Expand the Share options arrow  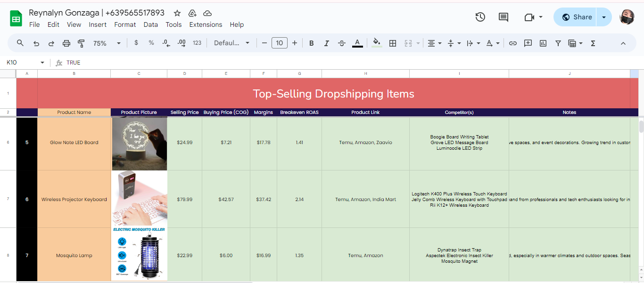coord(604,17)
